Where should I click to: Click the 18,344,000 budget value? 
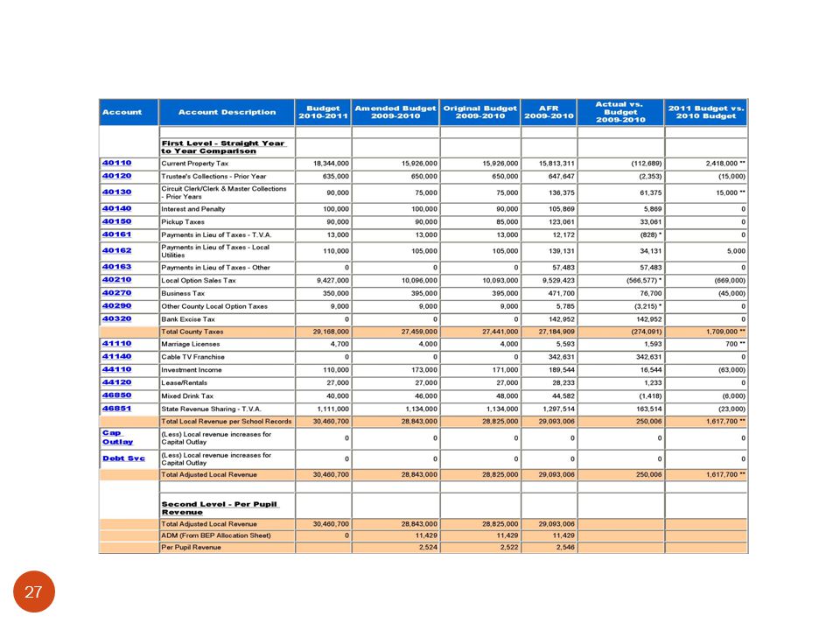(x=331, y=164)
